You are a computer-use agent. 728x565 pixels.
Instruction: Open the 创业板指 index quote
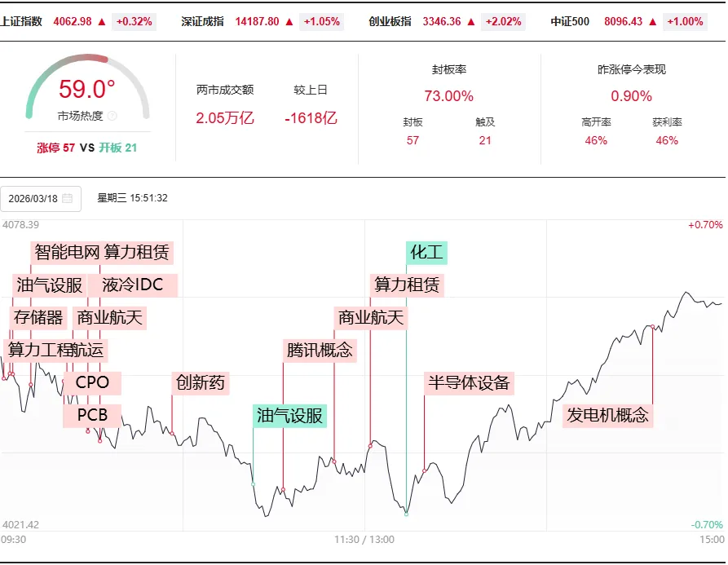390,22
